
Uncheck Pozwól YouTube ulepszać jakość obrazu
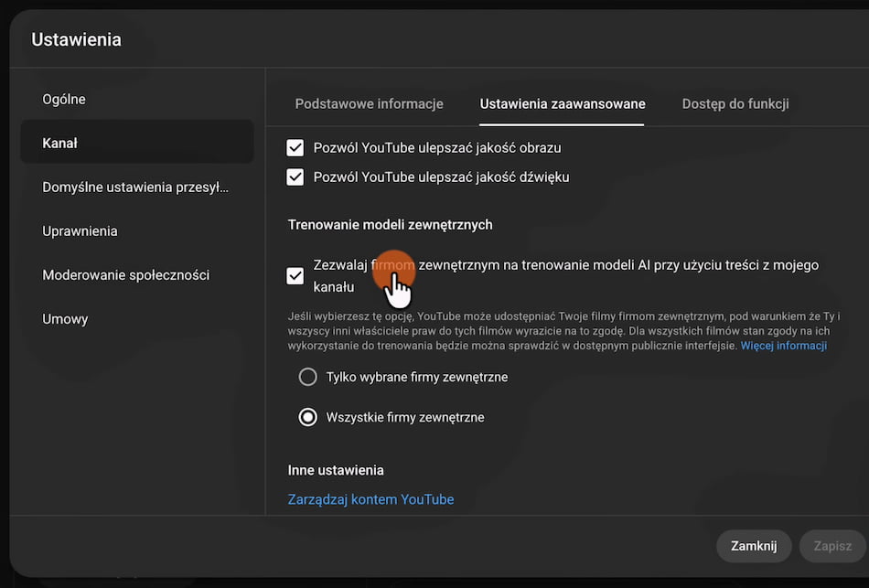pos(295,148)
